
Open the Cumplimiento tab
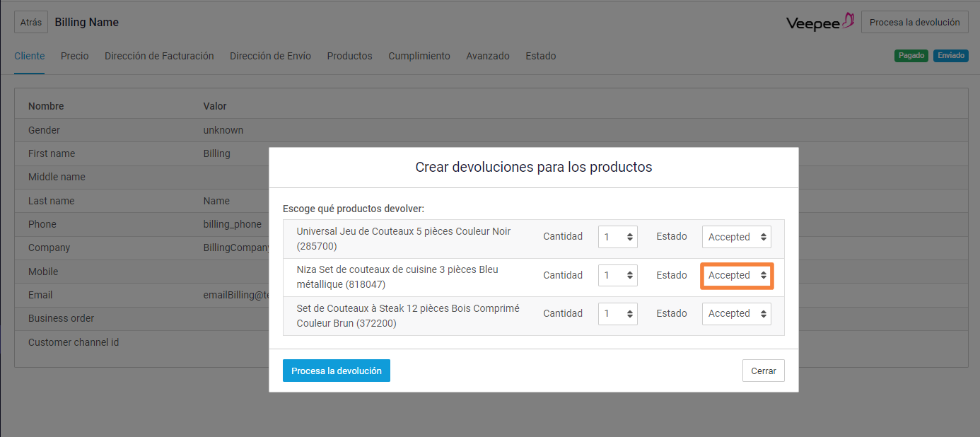(x=419, y=56)
